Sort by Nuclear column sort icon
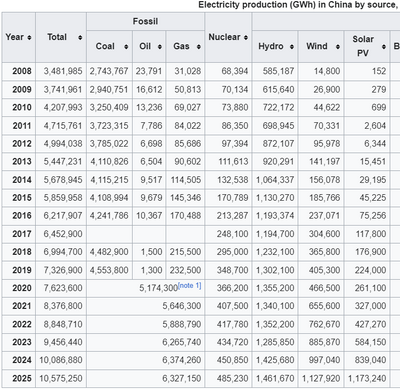The width and height of the screenshot is (400, 389). [x=246, y=37]
